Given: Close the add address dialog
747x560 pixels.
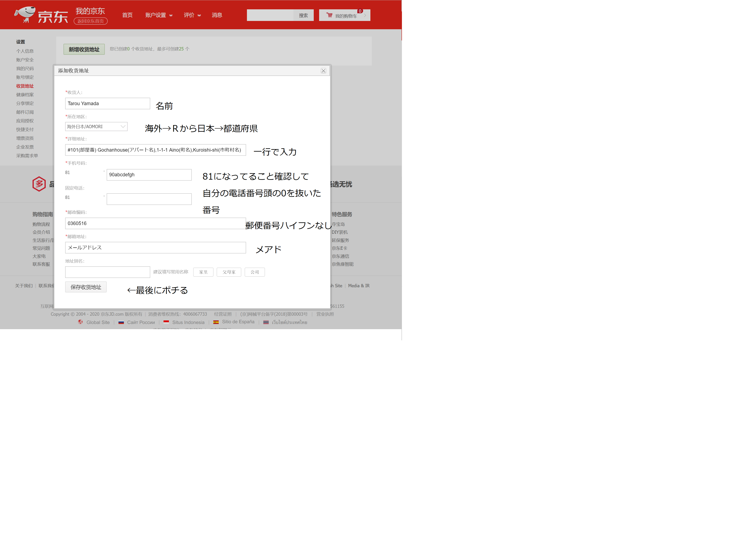Looking at the screenshot, I should point(323,71).
